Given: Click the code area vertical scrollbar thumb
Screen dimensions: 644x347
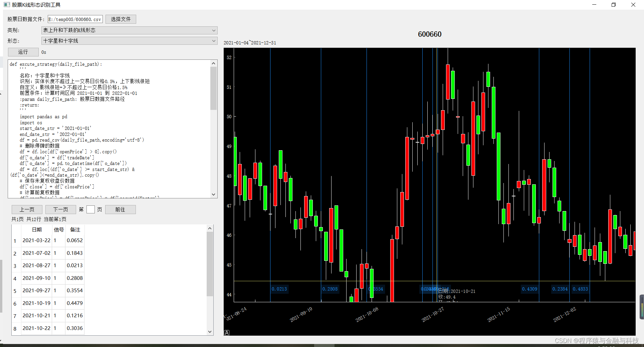Looking at the screenshot, I should 214,88.
